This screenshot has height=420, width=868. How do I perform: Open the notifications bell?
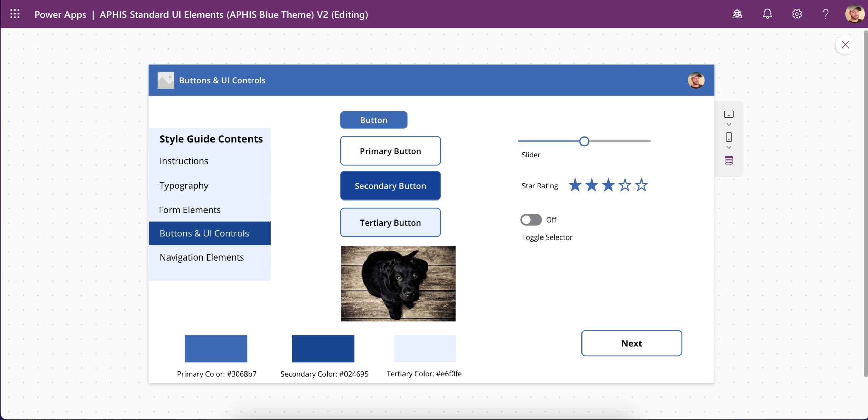tap(767, 14)
